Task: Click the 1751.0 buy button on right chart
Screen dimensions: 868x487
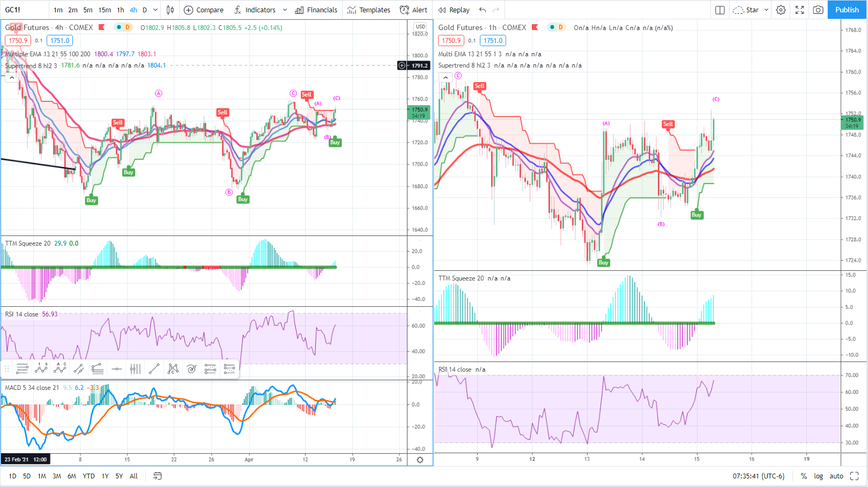Action: [493, 40]
